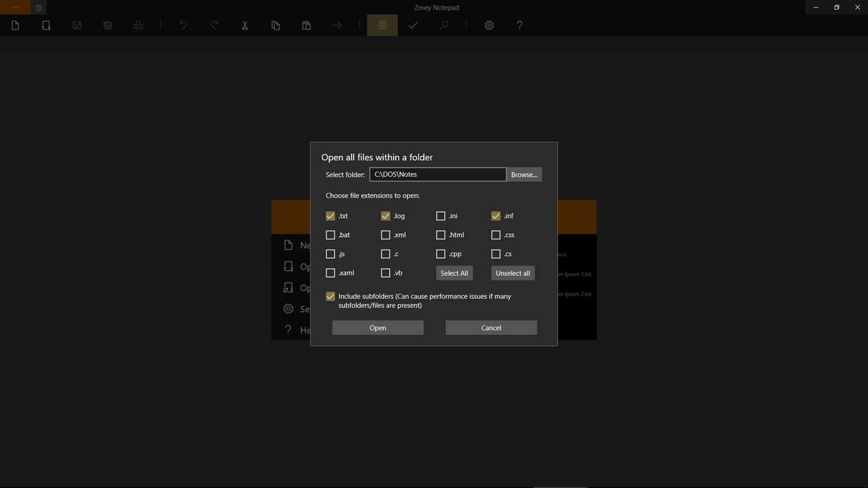Click the question mark icon in the panel behind the dialog
Image resolution: width=868 pixels, height=488 pixels.
pos(288,330)
